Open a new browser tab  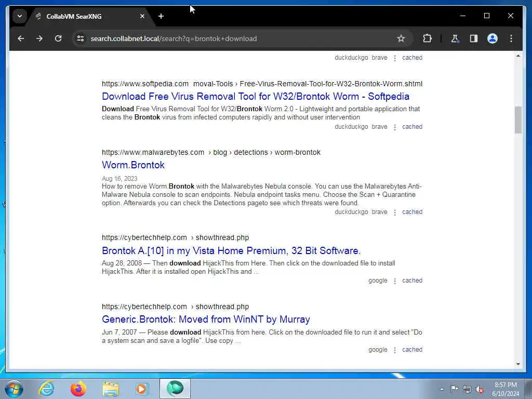[161, 16]
